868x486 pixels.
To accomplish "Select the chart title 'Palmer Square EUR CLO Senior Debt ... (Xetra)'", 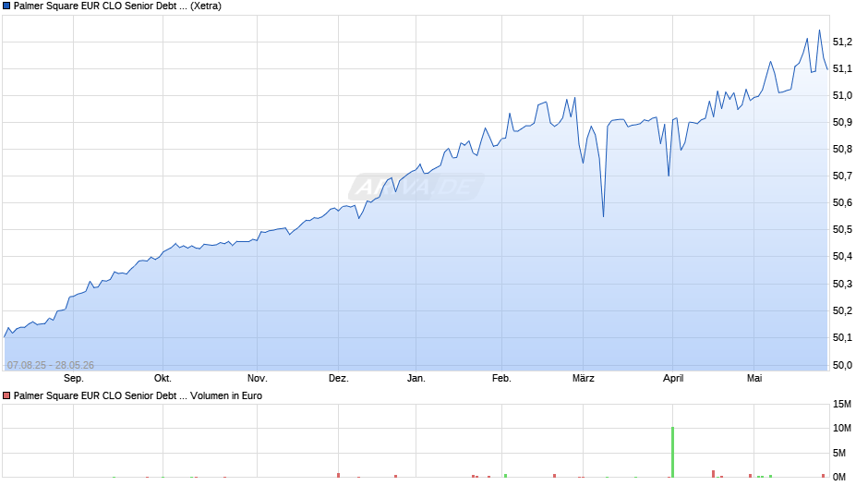I will 117,6.
